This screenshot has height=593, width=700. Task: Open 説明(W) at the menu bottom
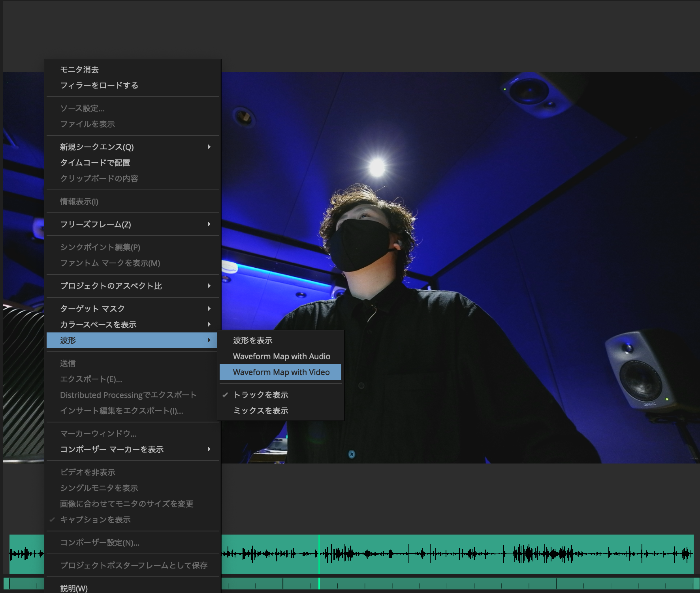click(x=74, y=588)
